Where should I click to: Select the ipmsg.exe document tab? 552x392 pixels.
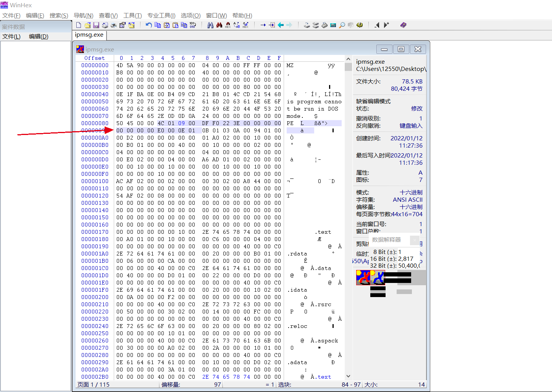pos(89,35)
